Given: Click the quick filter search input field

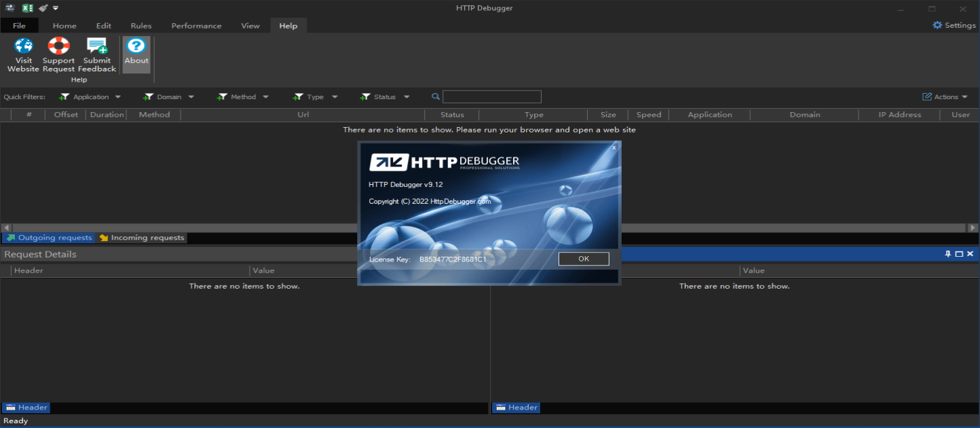Looking at the screenshot, I should [492, 96].
